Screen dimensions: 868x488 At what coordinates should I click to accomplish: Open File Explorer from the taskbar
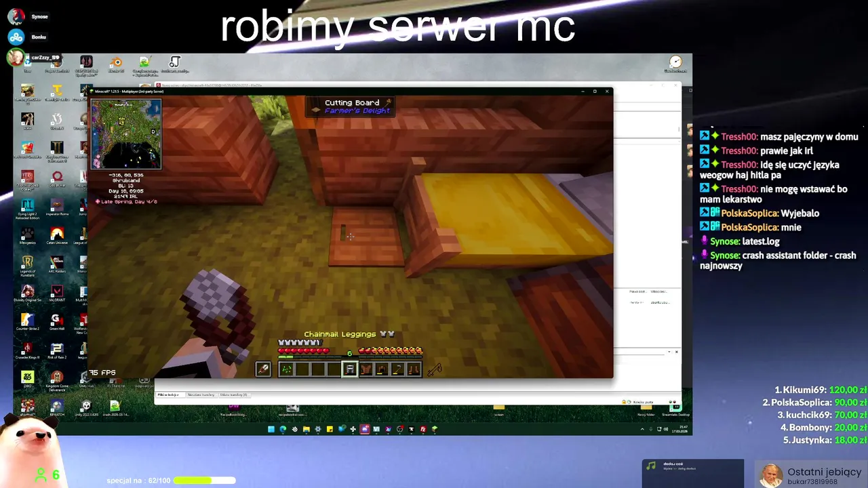307,429
